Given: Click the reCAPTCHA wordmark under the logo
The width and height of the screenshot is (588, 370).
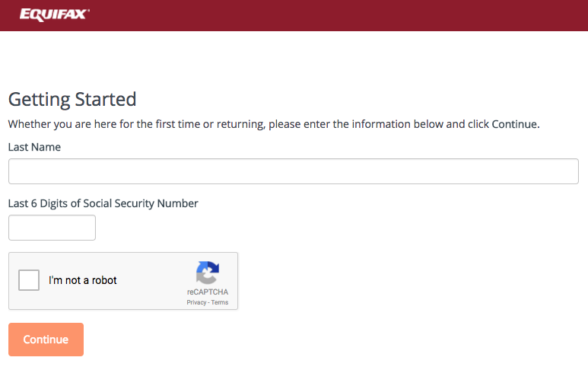Looking at the screenshot, I should coord(208,292).
